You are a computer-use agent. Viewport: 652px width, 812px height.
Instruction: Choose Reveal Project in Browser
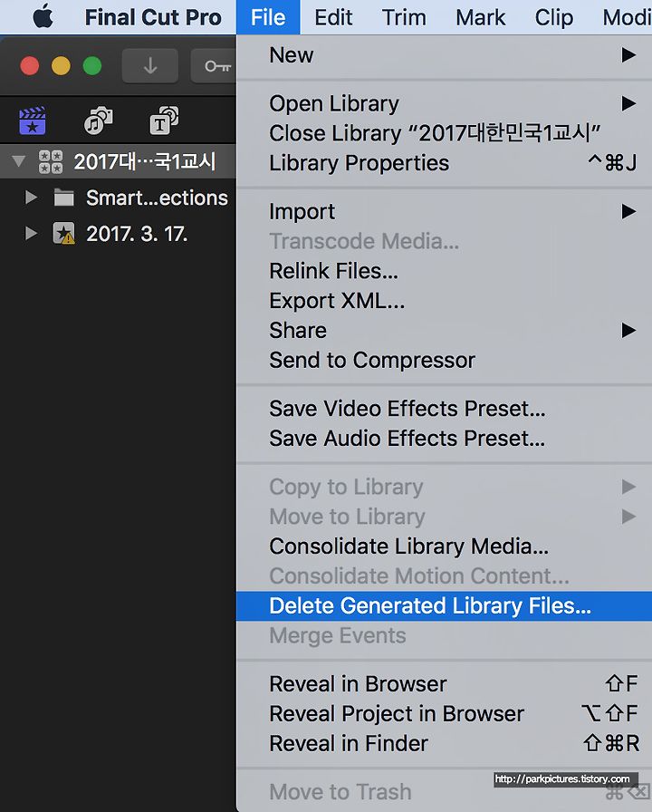444,714
